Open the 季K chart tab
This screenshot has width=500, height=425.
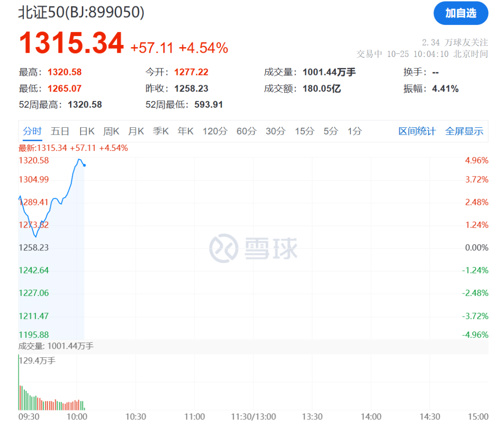tap(161, 131)
